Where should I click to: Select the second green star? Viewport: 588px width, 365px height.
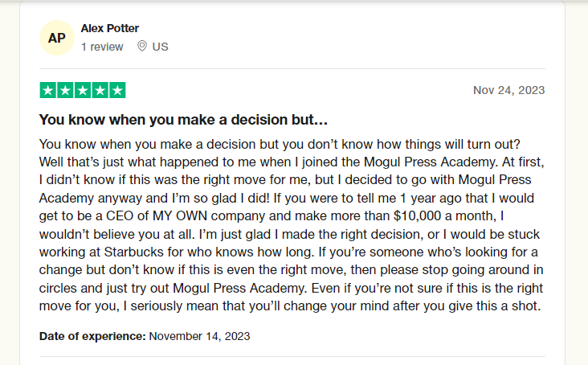pos(65,90)
